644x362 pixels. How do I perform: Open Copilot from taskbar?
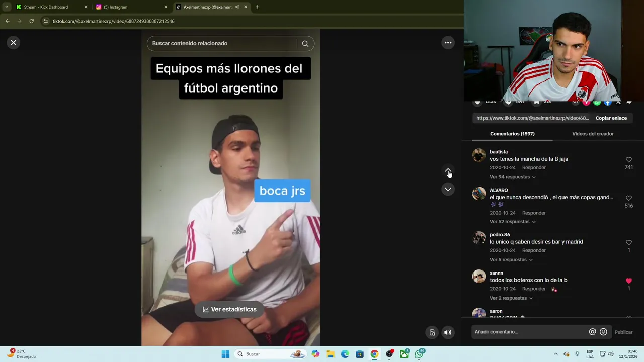tap(315, 354)
